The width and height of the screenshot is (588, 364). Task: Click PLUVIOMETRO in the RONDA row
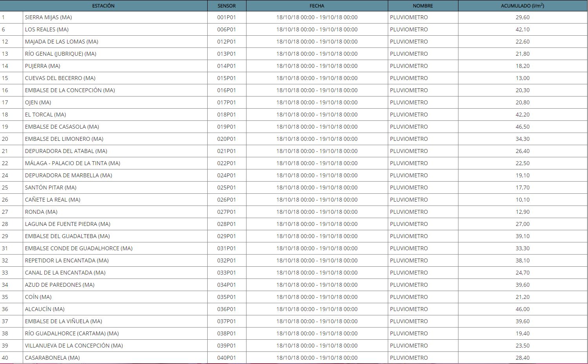click(409, 212)
